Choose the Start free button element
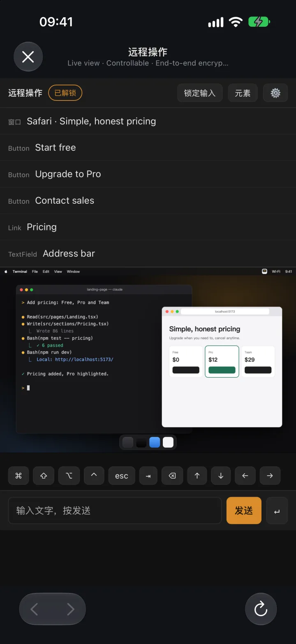 coord(148,148)
